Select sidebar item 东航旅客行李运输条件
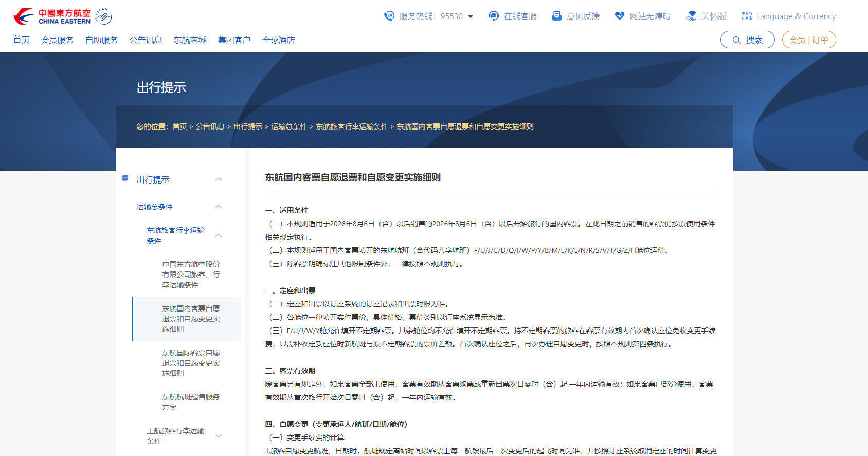Image resolution: width=868 pixels, height=456 pixels. click(176, 235)
